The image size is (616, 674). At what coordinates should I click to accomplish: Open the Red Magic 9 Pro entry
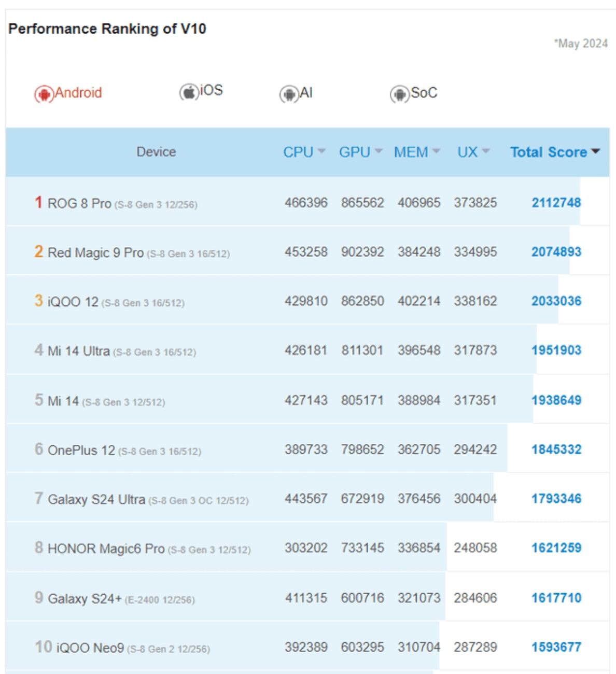point(95,252)
